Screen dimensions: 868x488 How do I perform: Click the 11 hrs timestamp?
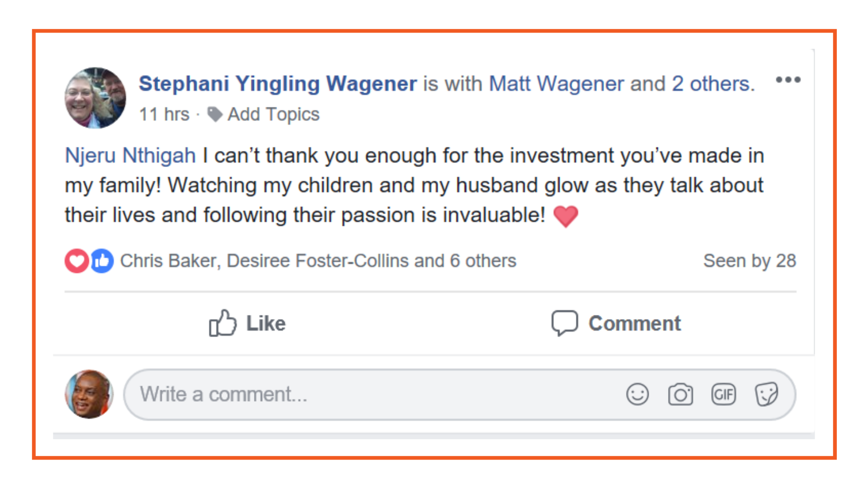[164, 114]
